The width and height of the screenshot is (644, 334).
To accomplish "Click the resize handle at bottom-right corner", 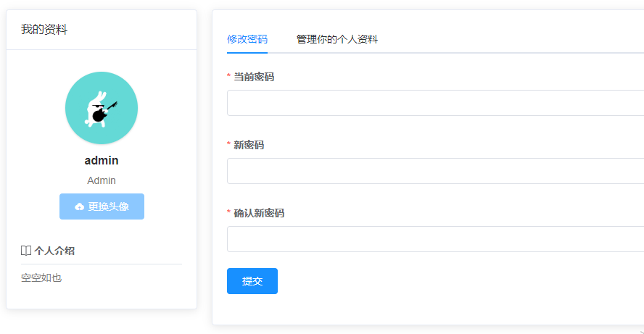I will (x=640, y=330).
